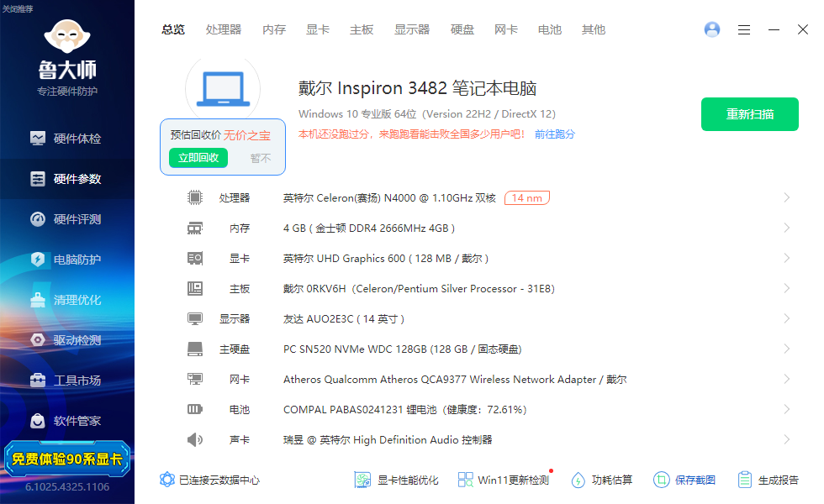Click version number 6.1025.4325.1106
824x504 pixels.
[x=67, y=486]
